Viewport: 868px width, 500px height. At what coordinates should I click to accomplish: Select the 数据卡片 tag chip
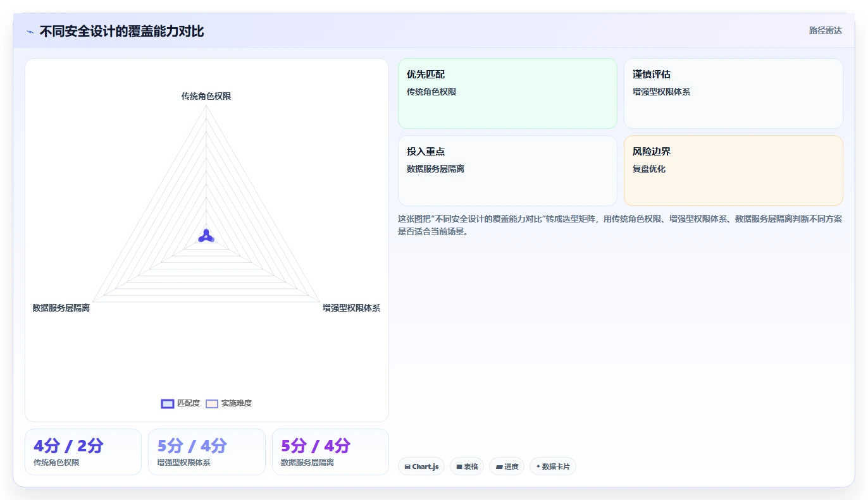553,466
